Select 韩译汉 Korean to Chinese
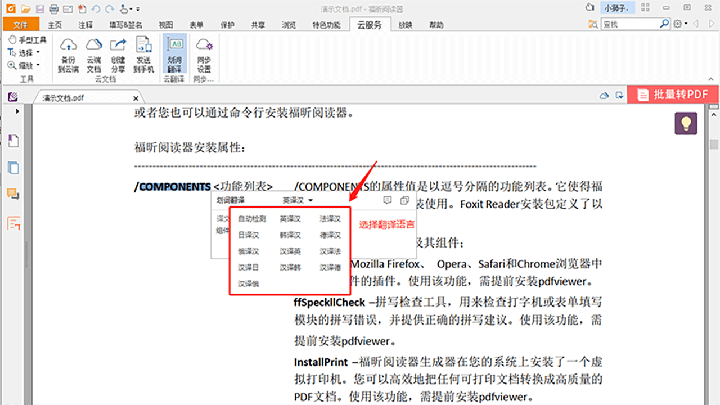 (x=290, y=235)
